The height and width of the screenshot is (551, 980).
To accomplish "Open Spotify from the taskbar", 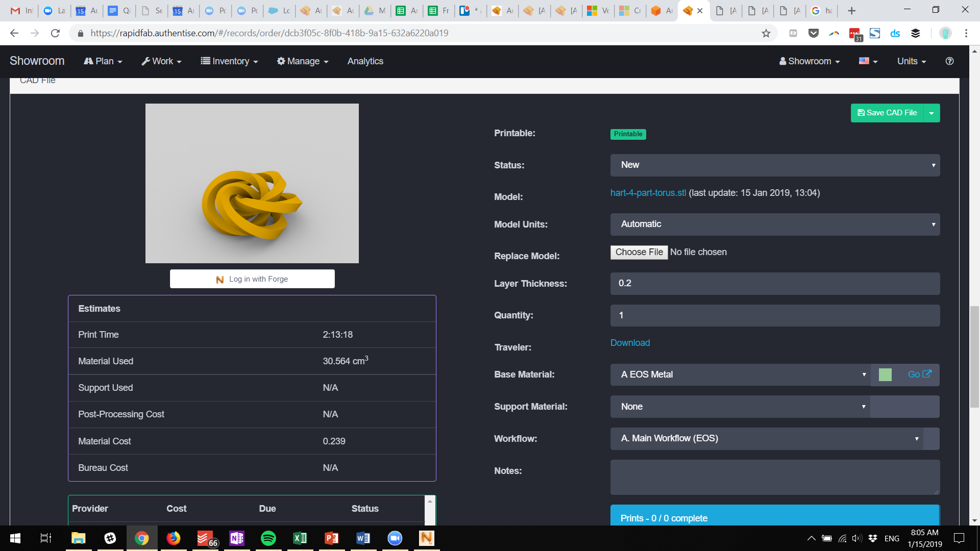I will point(268,538).
